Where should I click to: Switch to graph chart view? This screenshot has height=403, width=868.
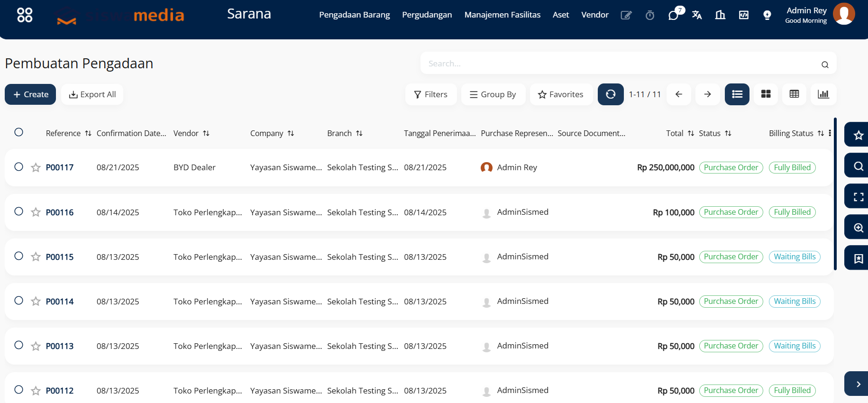(823, 94)
